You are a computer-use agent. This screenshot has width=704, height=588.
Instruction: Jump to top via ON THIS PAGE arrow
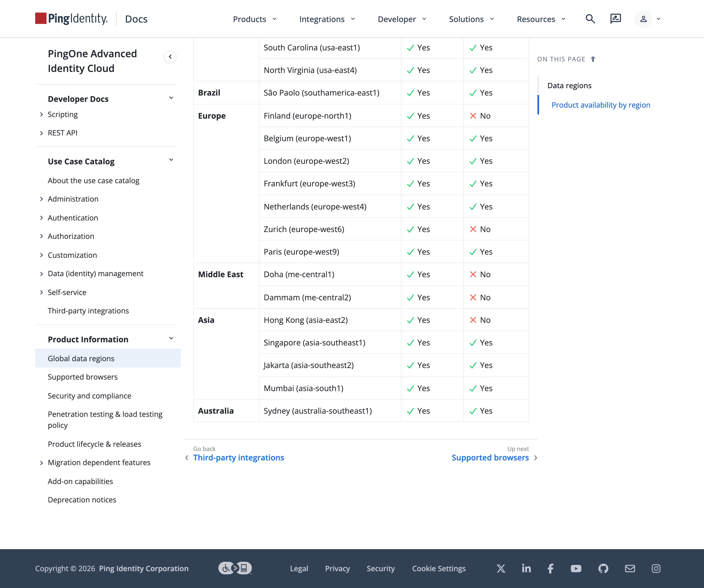[x=593, y=59]
